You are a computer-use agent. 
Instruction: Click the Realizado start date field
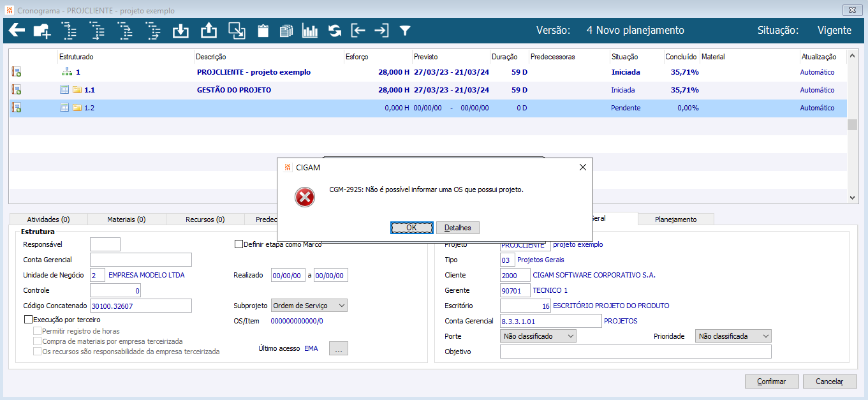[288, 275]
